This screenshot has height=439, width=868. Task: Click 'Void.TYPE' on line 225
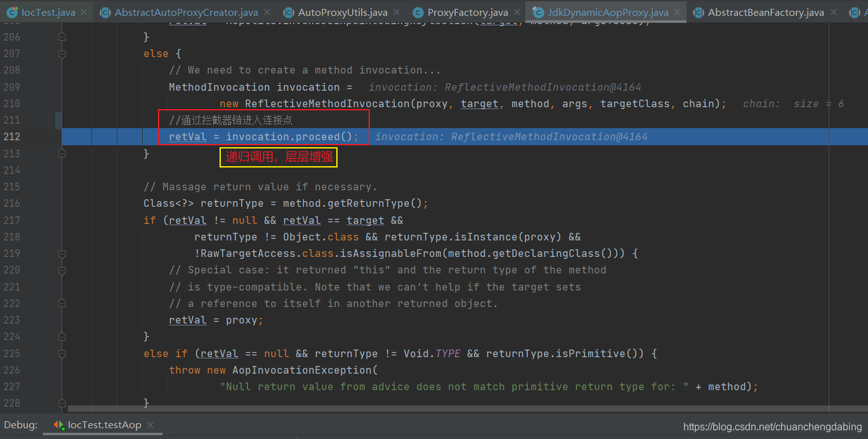tap(432, 353)
